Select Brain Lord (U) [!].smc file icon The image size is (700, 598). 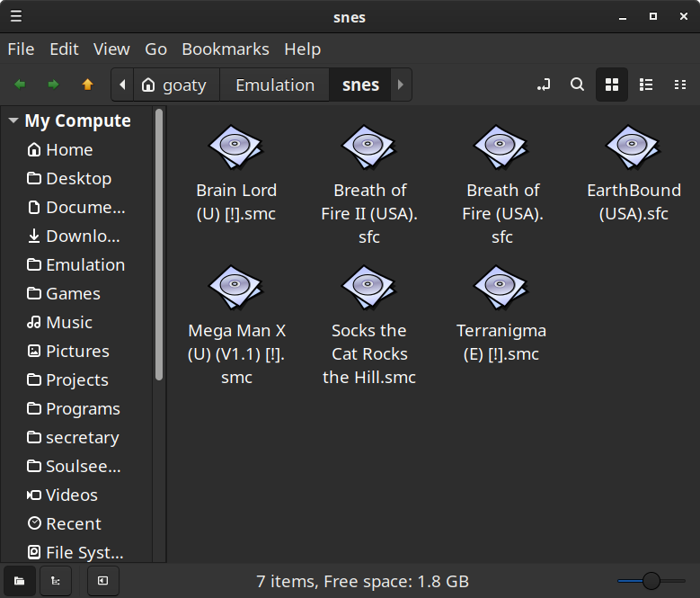(x=236, y=147)
